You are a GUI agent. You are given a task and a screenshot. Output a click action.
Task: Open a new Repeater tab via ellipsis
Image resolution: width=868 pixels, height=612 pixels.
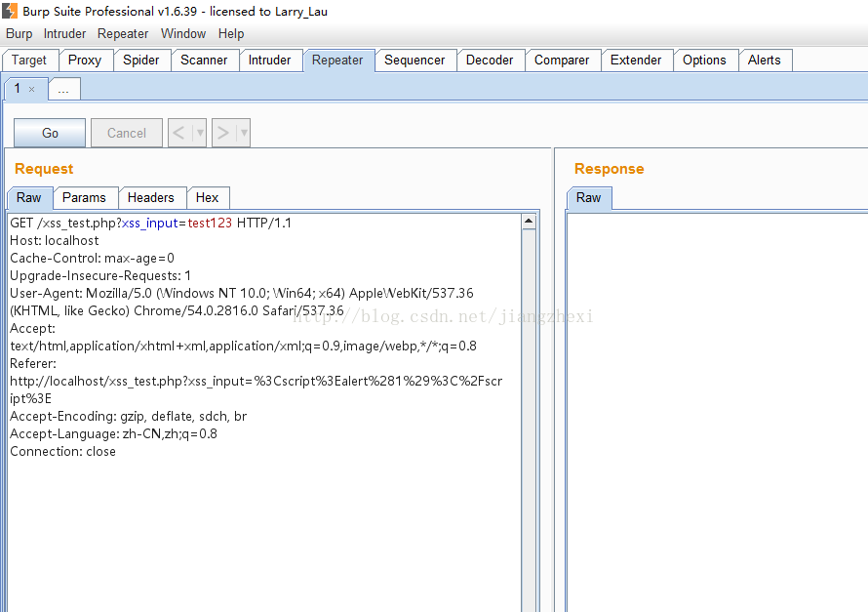pyautogui.click(x=64, y=89)
